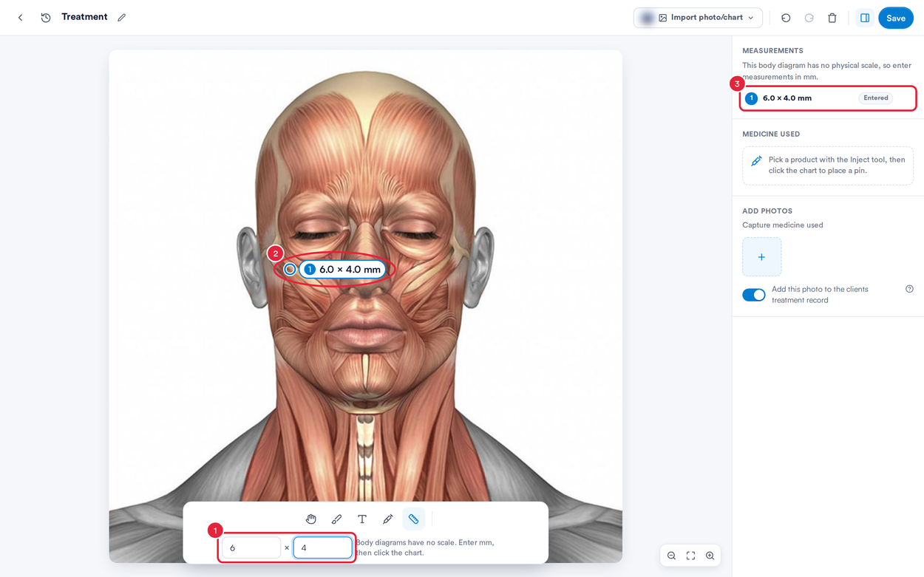The width and height of the screenshot is (924, 577).
Task: Click the Capture medicine used label
Action: click(x=782, y=225)
